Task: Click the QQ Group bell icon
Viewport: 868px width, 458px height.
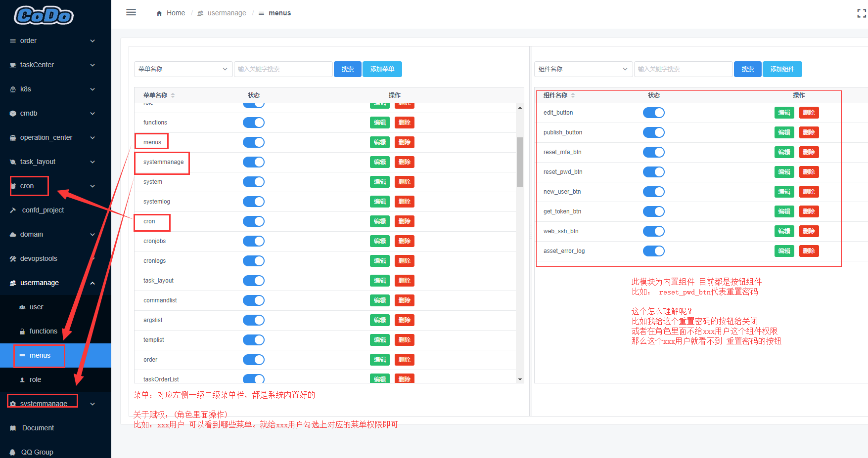Action: point(13,453)
